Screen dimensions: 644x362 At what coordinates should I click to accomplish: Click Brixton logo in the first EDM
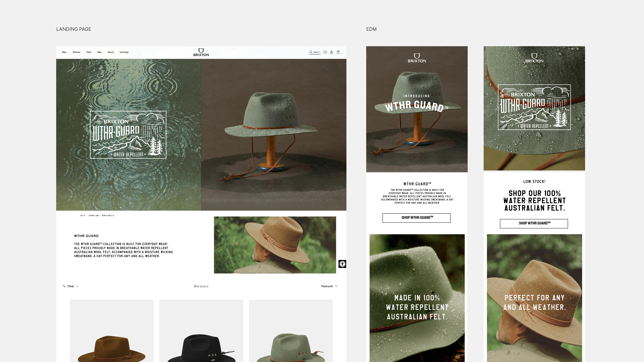(417, 58)
